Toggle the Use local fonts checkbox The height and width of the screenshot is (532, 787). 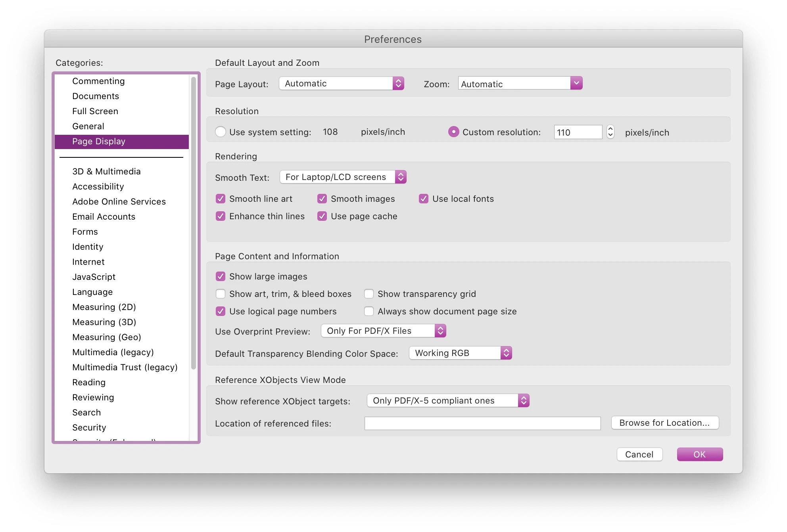424,199
